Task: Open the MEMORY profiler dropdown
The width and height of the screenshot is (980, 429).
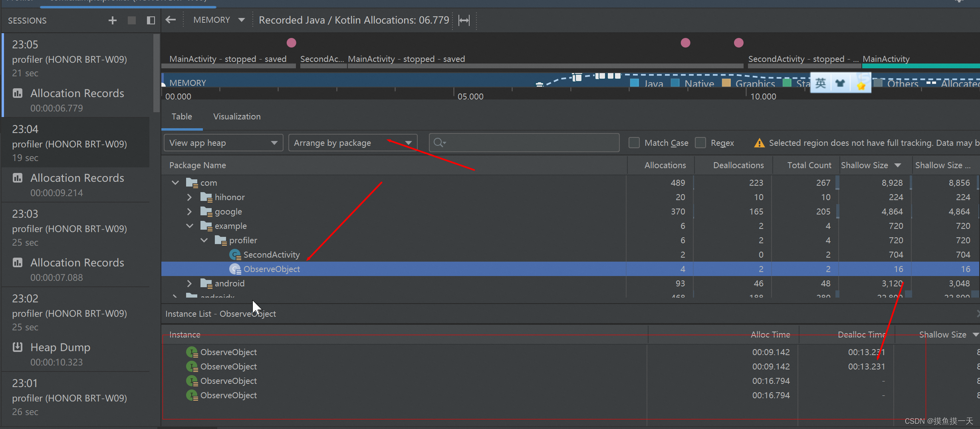Action: coord(218,20)
